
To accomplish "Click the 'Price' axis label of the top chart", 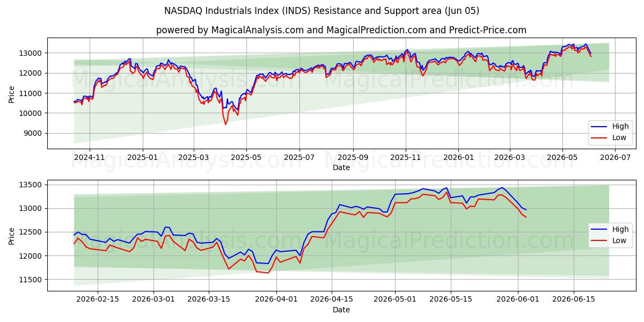I will tap(12, 93).
